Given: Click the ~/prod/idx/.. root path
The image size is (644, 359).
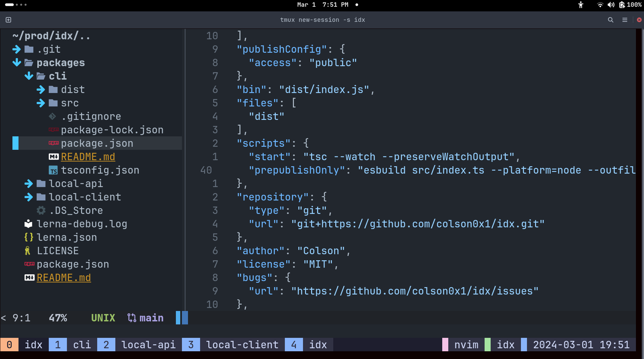Looking at the screenshot, I should [x=51, y=36].
